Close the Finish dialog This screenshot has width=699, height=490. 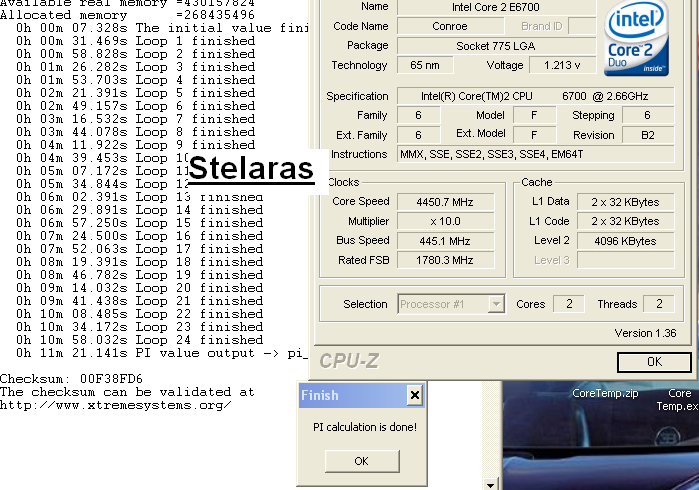(415, 395)
